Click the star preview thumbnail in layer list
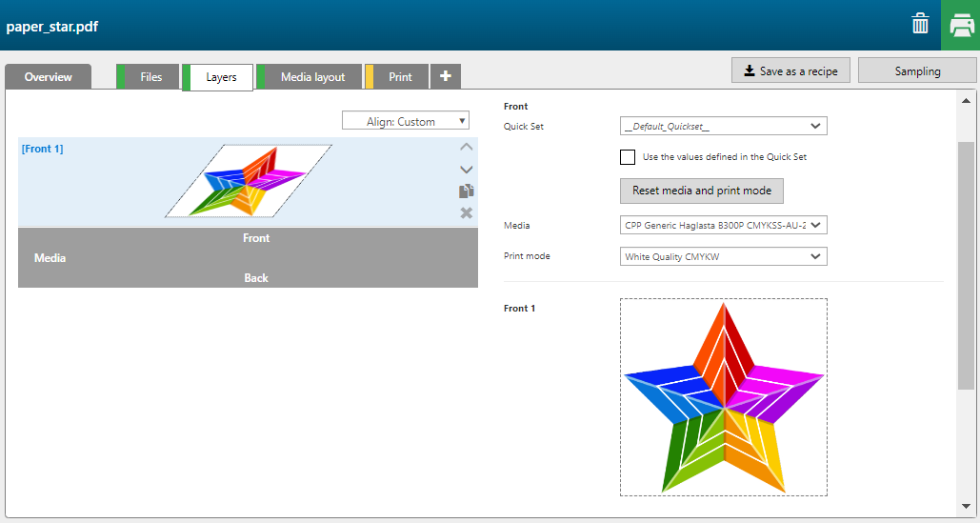980x523 pixels. pos(249,180)
